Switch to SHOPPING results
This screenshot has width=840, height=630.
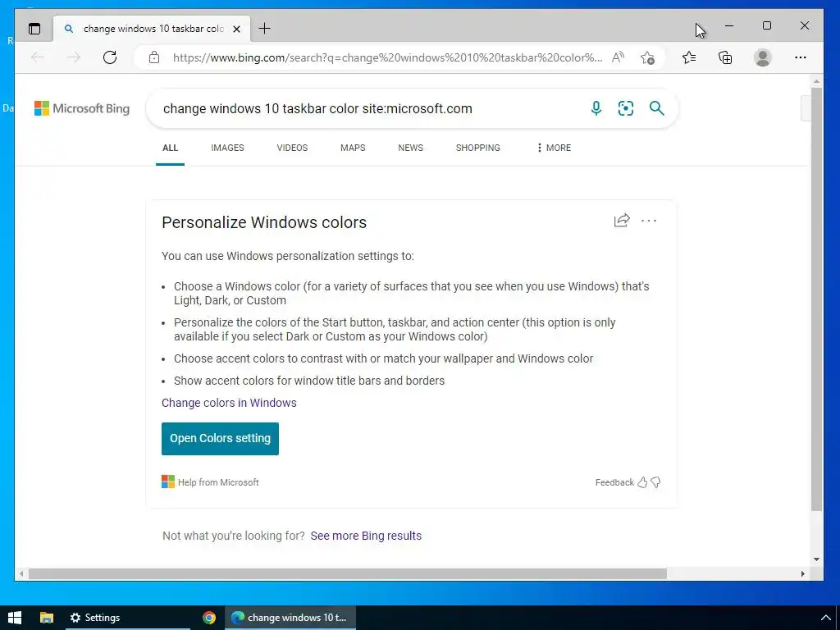pos(478,148)
